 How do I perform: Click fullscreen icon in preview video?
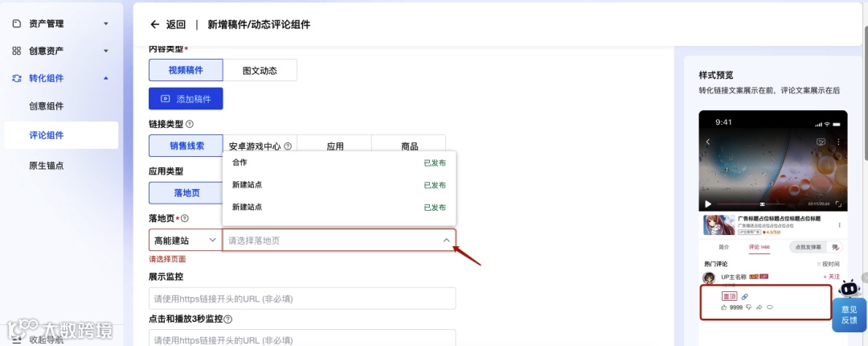pos(838,204)
